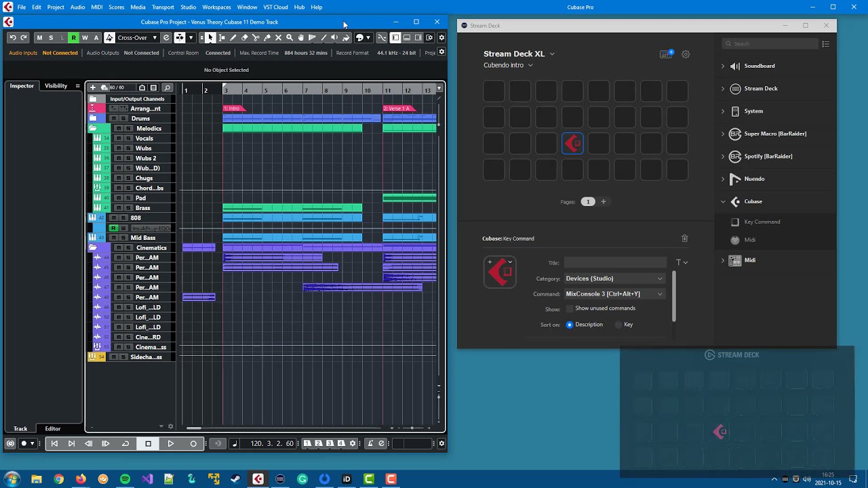Expand the Soundboard category
The width and height of the screenshot is (868, 488).
click(723, 66)
